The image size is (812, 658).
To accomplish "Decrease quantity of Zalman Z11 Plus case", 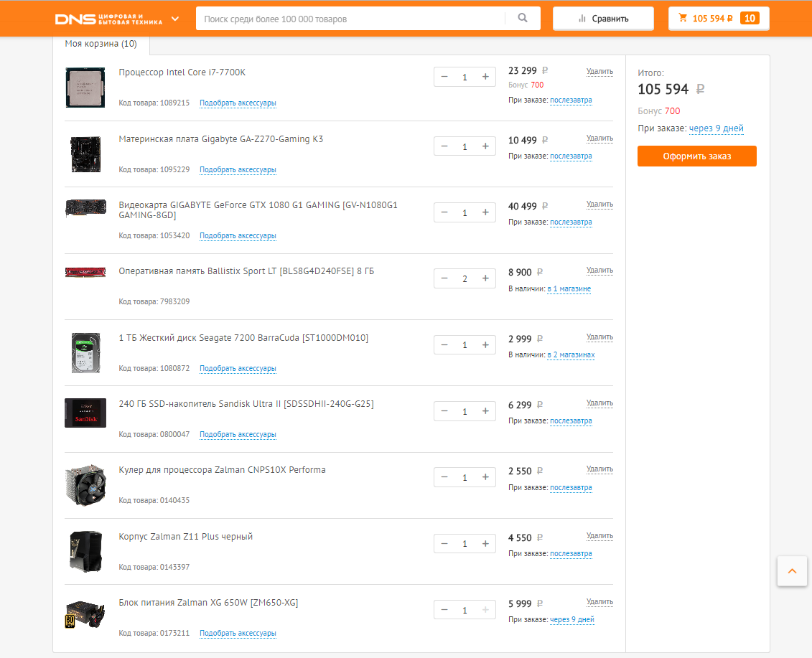I will (x=444, y=544).
